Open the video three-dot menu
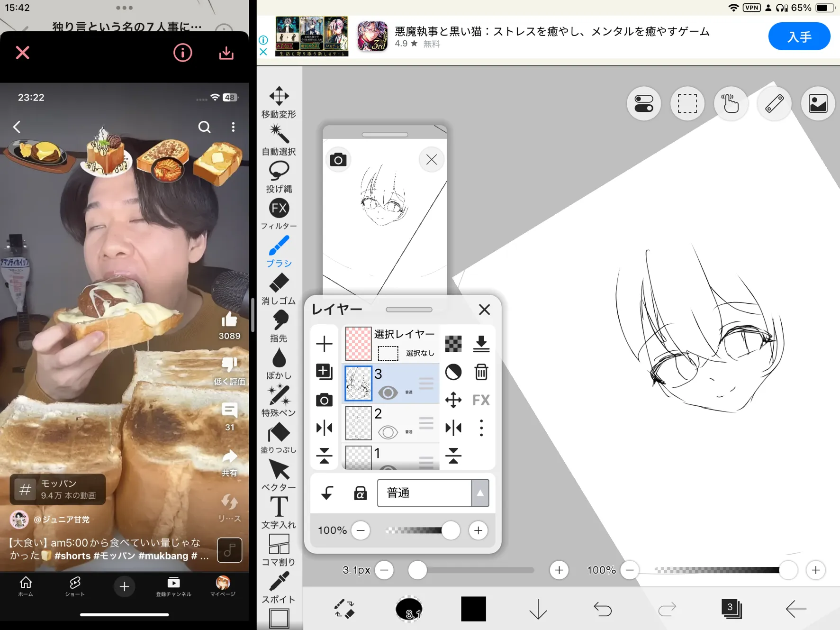The height and width of the screenshot is (630, 840). pyautogui.click(x=233, y=127)
